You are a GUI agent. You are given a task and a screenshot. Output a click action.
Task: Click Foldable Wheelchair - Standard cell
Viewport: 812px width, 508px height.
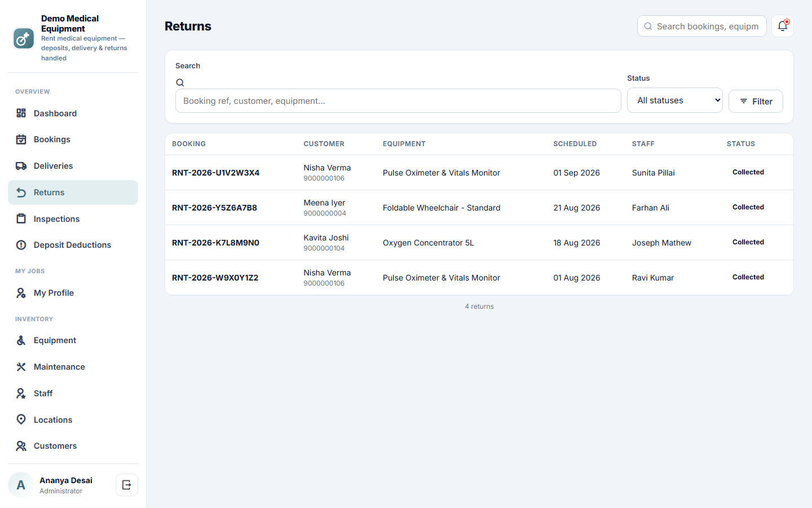pyautogui.click(x=442, y=208)
